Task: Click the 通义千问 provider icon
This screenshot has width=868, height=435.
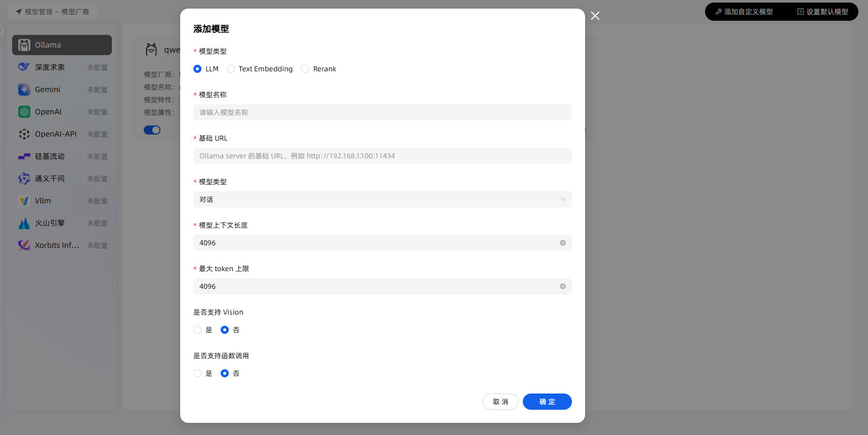Action: coord(24,179)
